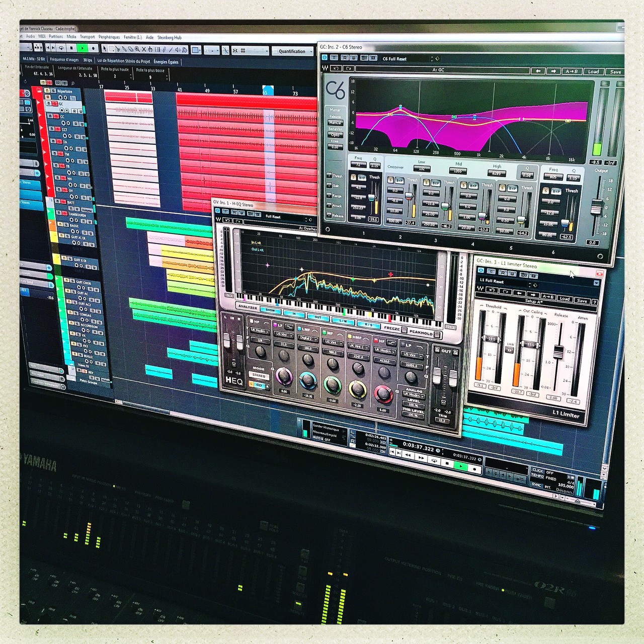Open the Transport menu in Cubase

87,37
